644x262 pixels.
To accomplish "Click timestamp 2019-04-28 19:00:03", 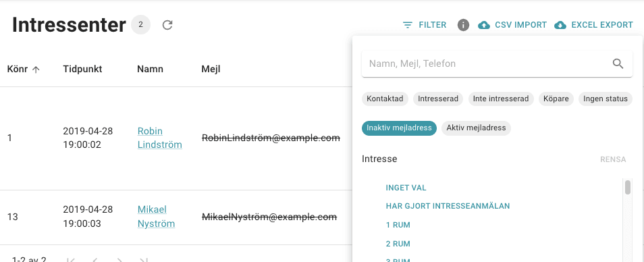I will point(88,217).
